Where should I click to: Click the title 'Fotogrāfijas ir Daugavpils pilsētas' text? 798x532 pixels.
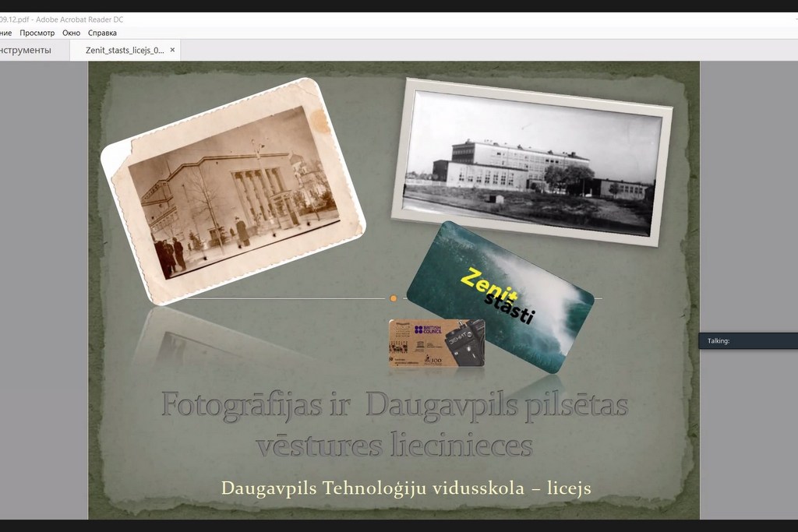(394, 405)
